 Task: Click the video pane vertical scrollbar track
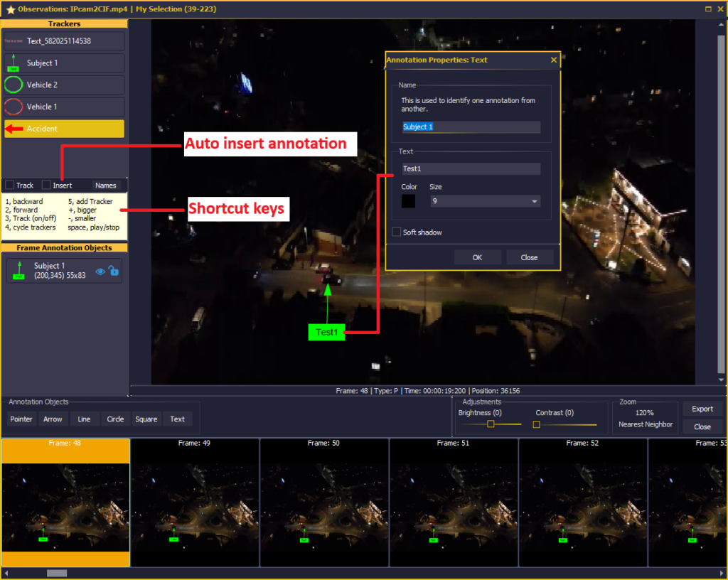(721, 202)
